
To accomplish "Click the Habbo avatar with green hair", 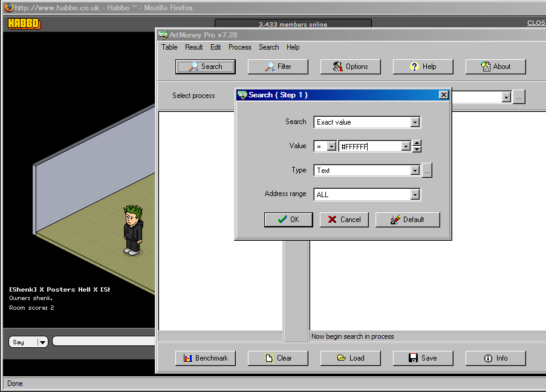I will (x=133, y=230).
